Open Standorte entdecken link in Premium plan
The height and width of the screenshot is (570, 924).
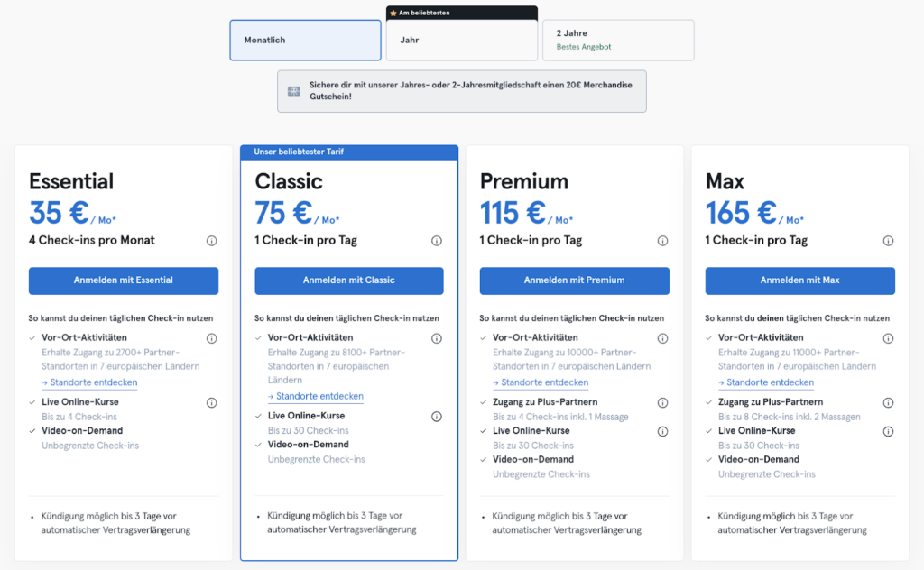[540, 382]
